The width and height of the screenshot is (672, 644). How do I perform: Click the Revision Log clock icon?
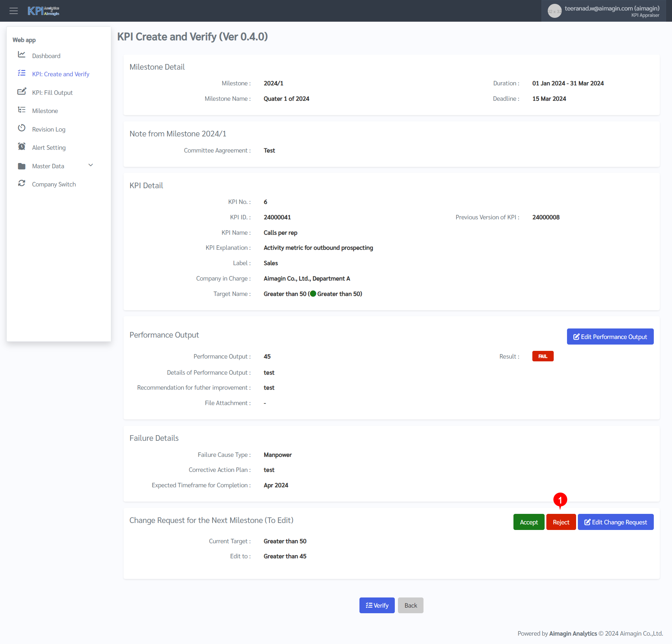tap(22, 128)
